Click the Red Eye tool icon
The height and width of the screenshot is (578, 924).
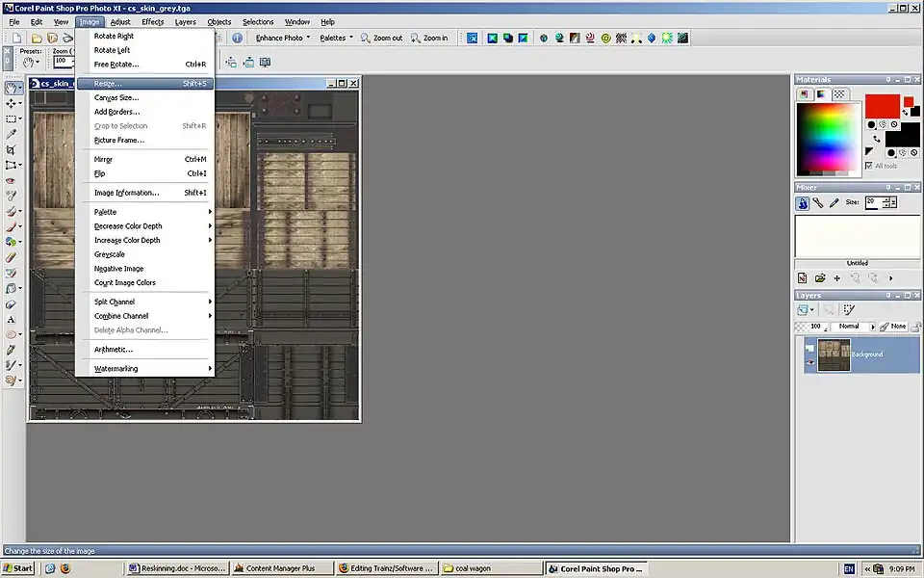[12, 180]
